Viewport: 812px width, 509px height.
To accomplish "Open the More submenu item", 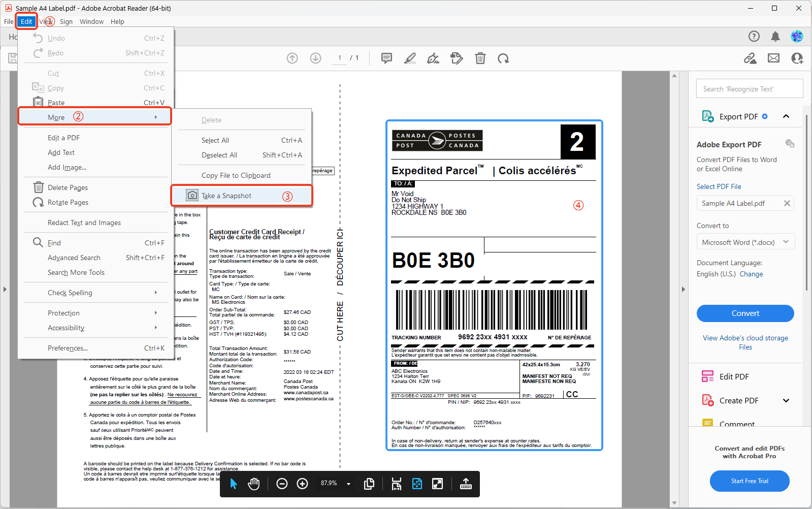I will coord(95,117).
